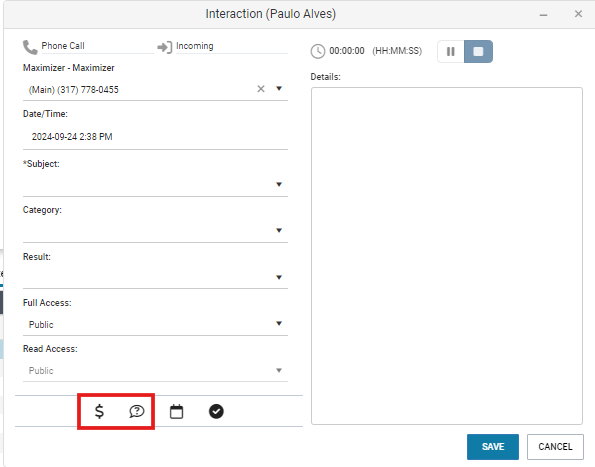
Task: Clear the phone number with X icon
Action: (x=261, y=89)
